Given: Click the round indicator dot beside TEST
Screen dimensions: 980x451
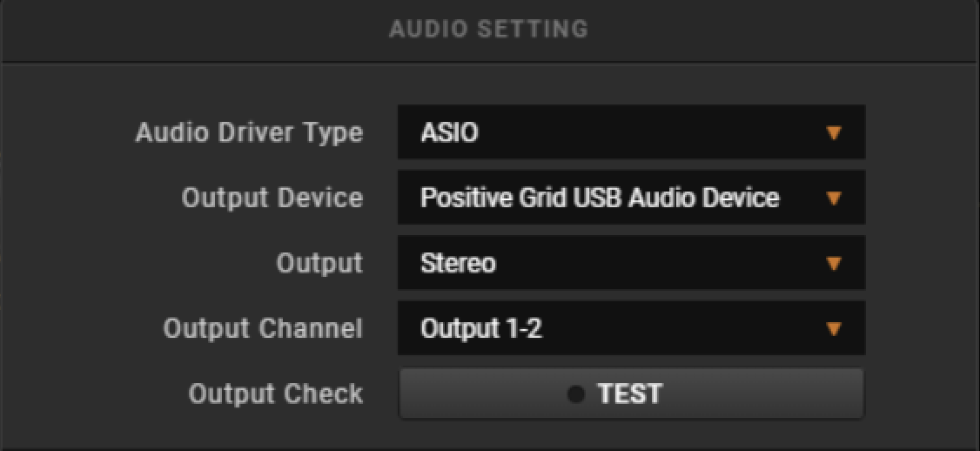Looking at the screenshot, I should tap(576, 394).
